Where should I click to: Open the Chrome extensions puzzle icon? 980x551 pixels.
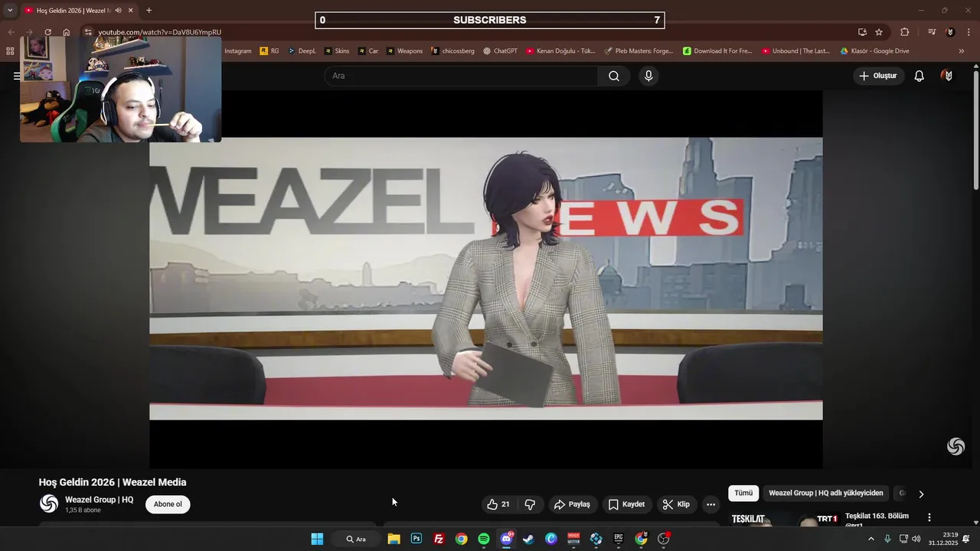(x=905, y=32)
